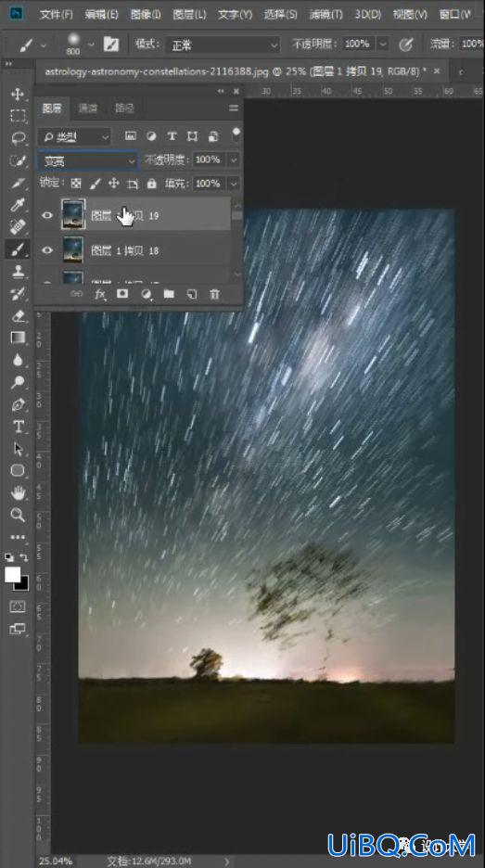
Task: Select the Blur tool
Action: point(18,360)
